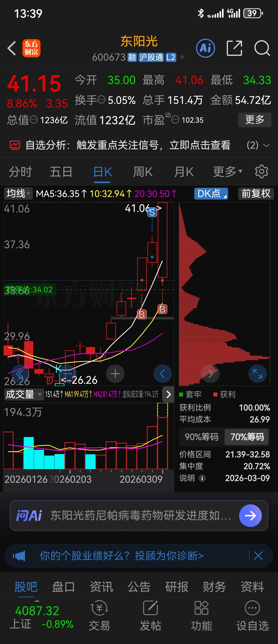Expand the 自选分析 (2) chevron
The width and height of the screenshot is (278, 644).
(x=266, y=145)
